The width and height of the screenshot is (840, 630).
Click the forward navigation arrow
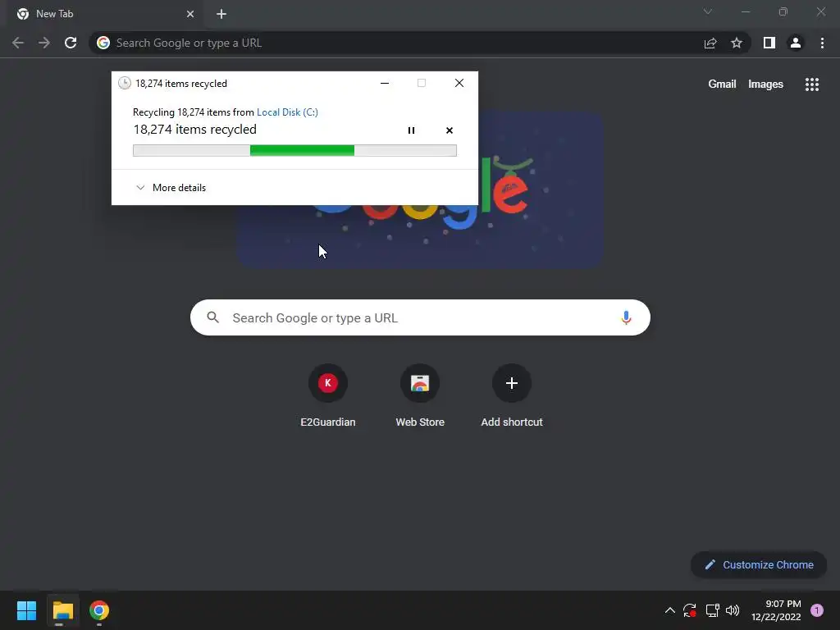tap(44, 43)
